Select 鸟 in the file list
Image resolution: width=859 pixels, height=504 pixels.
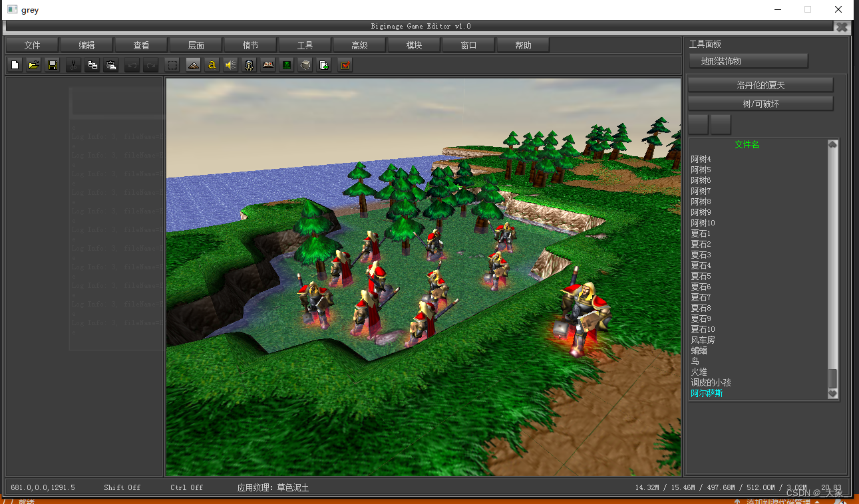(x=695, y=362)
